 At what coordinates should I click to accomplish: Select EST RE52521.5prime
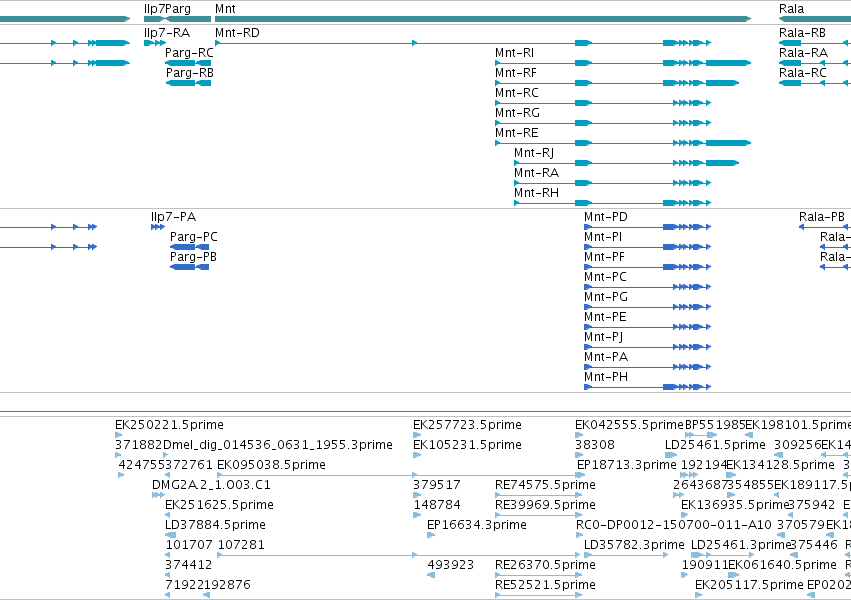coord(545,585)
